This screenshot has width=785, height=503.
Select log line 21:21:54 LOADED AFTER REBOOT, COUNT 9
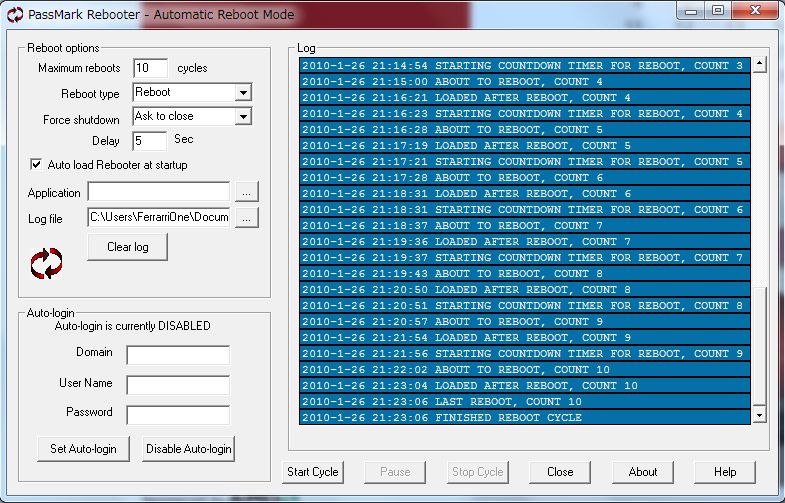point(525,337)
